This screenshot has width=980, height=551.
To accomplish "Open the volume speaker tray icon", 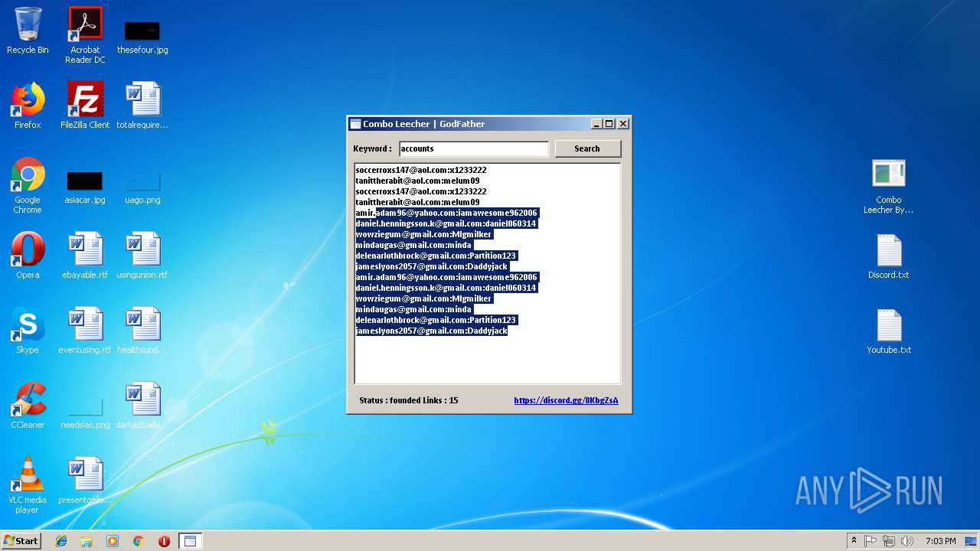I will pos(907,541).
